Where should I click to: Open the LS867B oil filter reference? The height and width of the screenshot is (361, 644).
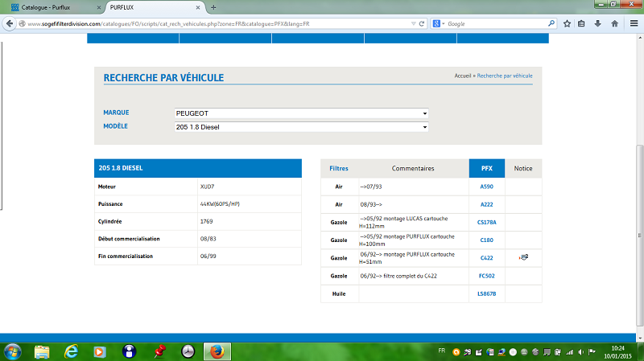point(487,293)
